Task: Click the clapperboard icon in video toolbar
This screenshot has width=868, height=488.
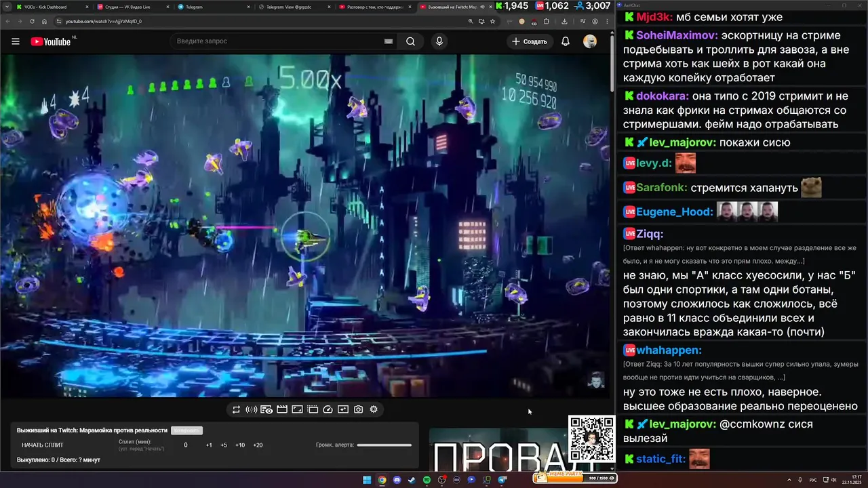Action: tap(282, 409)
